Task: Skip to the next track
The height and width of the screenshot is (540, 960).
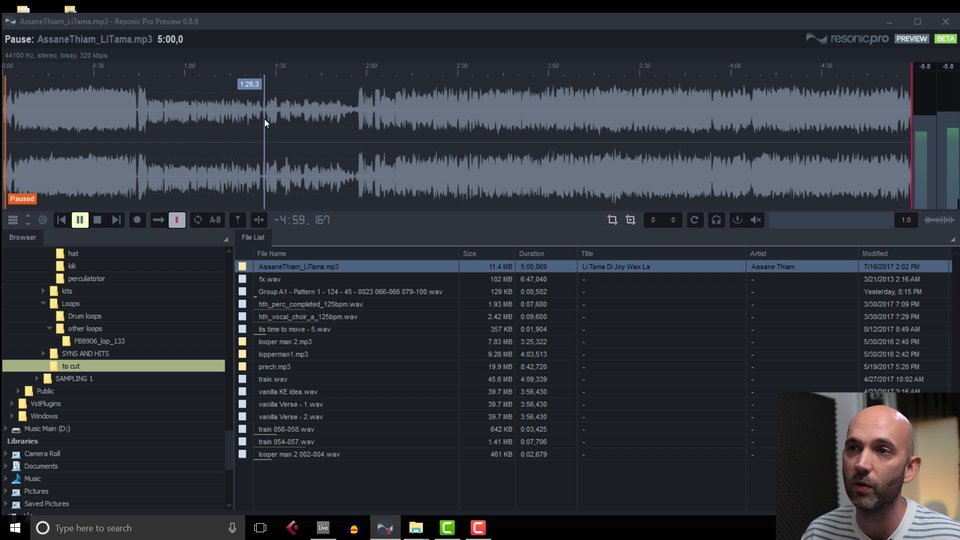Action: coord(116,220)
